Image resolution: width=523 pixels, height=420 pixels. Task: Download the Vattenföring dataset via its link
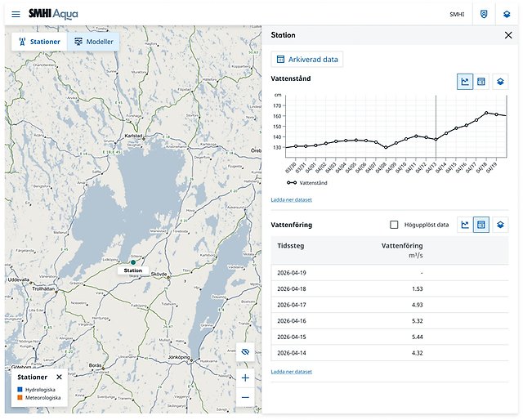(291, 372)
